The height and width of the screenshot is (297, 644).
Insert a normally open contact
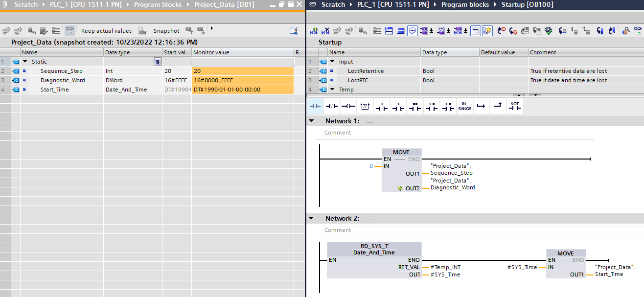click(x=315, y=106)
